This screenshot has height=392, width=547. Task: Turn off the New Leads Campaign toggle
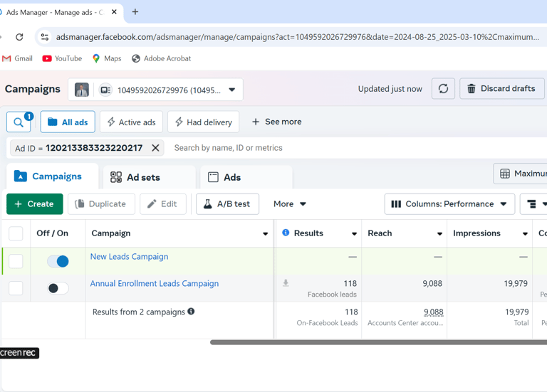pos(58,261)
